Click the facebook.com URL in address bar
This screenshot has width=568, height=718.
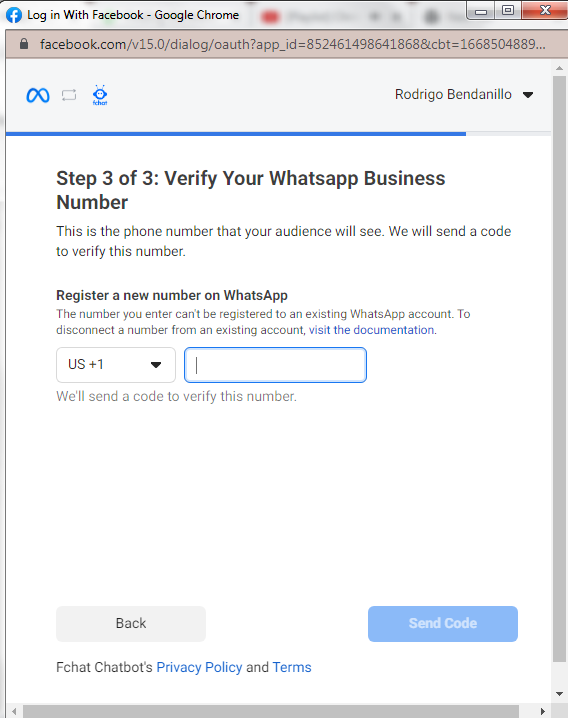(293, 44)
